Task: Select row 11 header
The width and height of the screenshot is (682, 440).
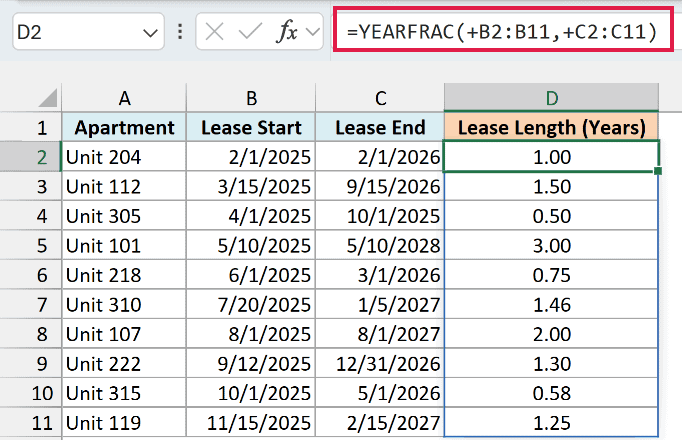Action: [x=30, y=422]
